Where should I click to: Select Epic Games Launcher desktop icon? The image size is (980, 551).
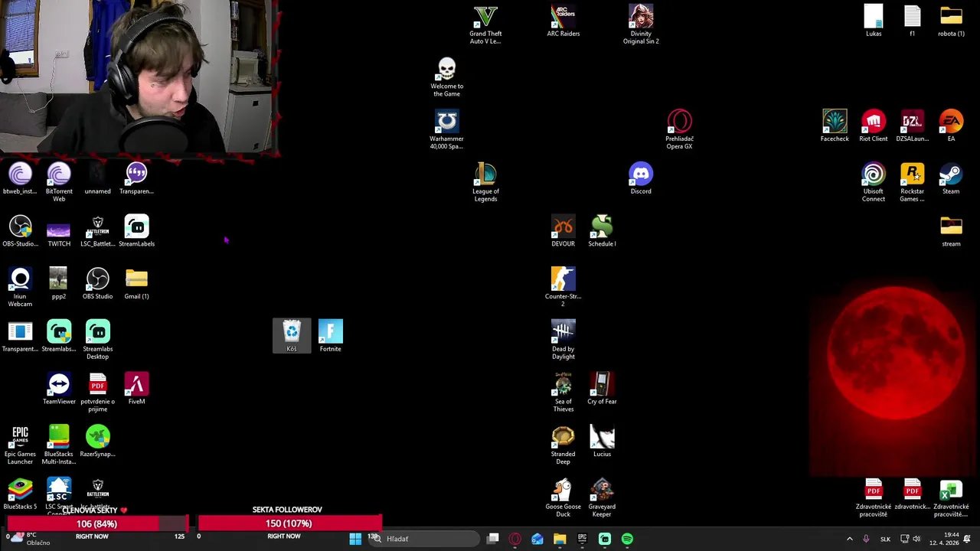[20, 445]
